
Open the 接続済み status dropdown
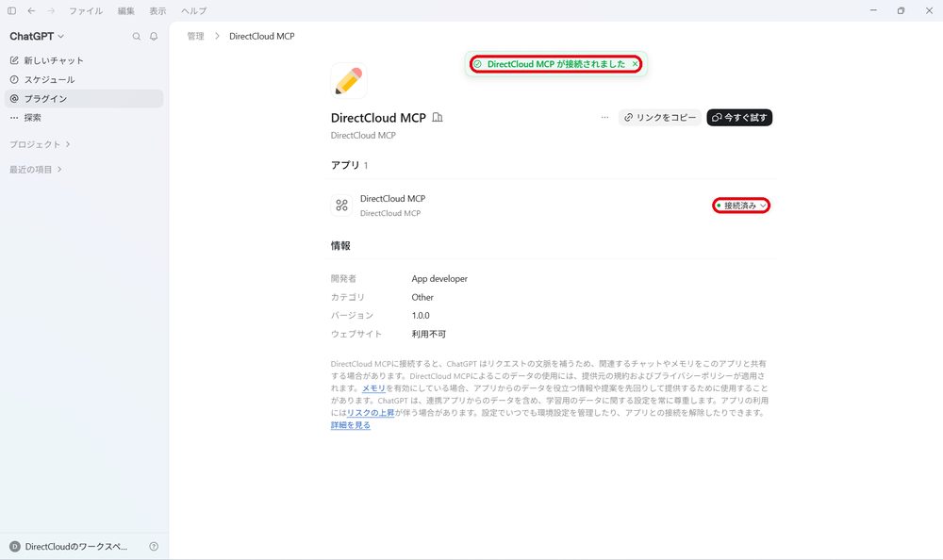pyautogui.click(x=741, y=206)
